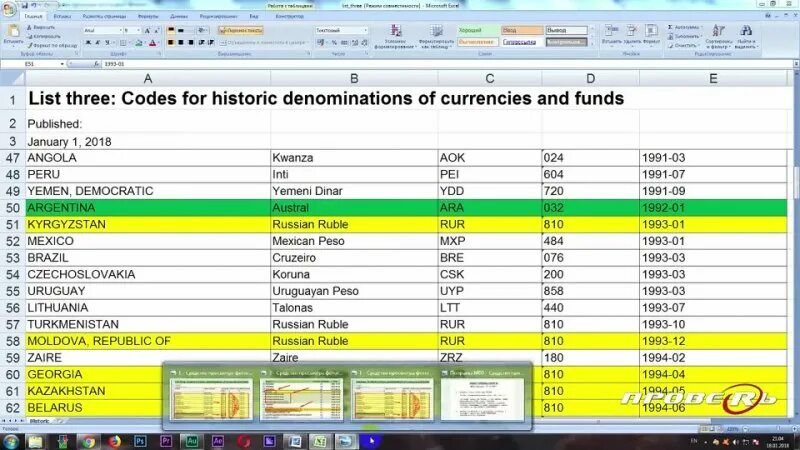
Task: Click the formula bar showing 1993-01
Action: tap(446, 64)
